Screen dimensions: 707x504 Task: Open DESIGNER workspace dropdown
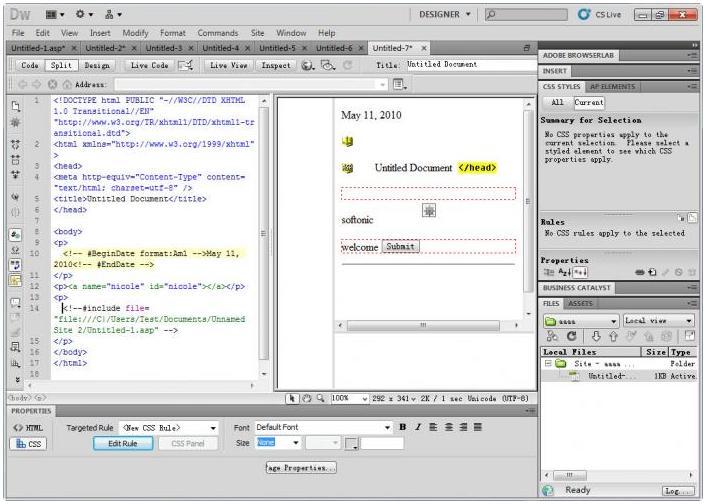(x=445, y=14)
